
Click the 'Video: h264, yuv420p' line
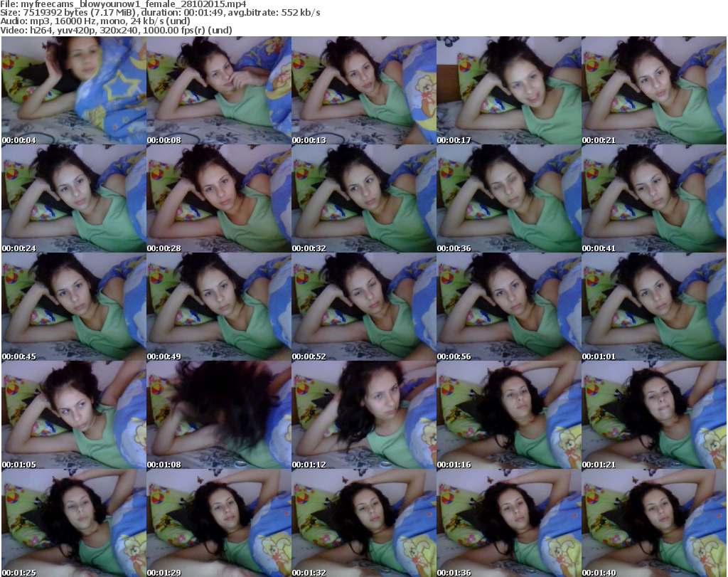[x=116, y=30]
